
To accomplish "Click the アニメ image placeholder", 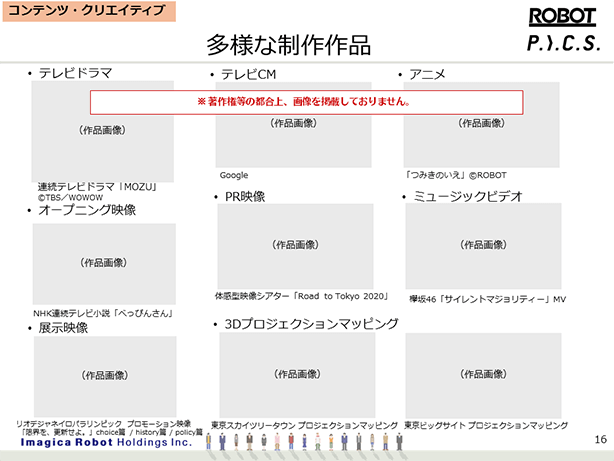I will (482, 125).
